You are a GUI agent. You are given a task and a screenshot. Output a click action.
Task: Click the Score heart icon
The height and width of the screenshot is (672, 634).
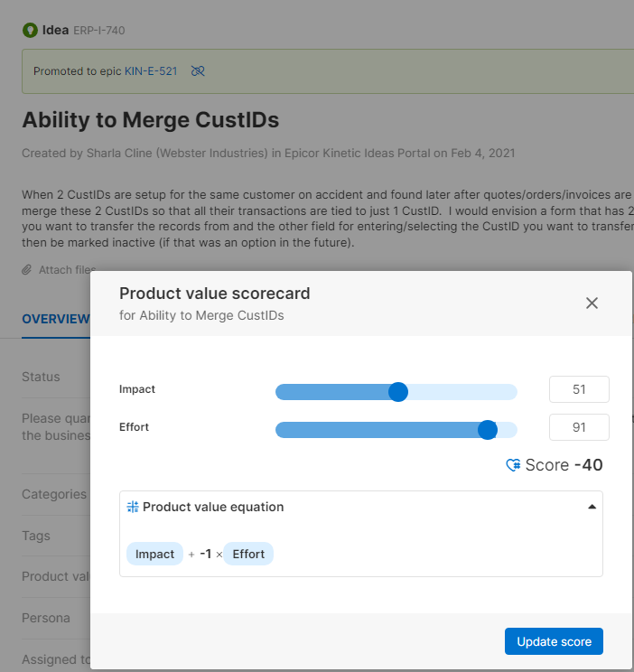click(513, 465)
